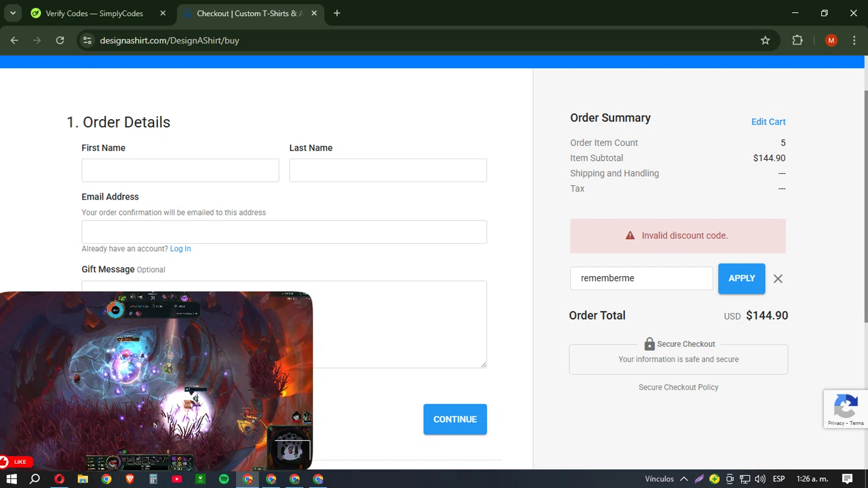Launch Opera from the taskbar
This screenshot has width=868, height=488.
(x=59, y=479)
